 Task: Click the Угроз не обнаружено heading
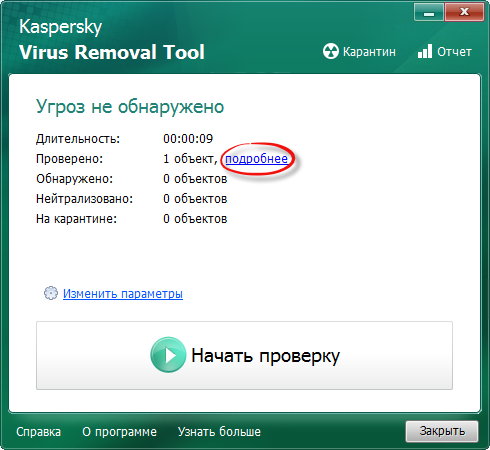[130, 107]
